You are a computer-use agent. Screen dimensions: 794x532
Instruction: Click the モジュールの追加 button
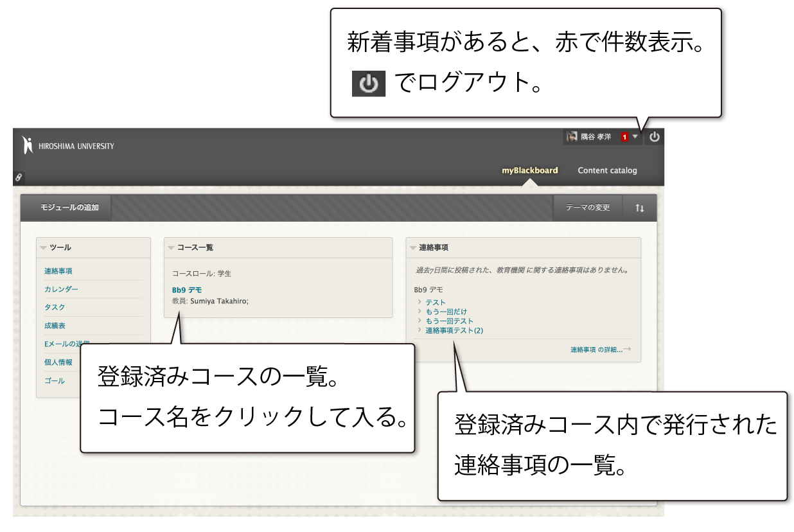tap(66, 208)
